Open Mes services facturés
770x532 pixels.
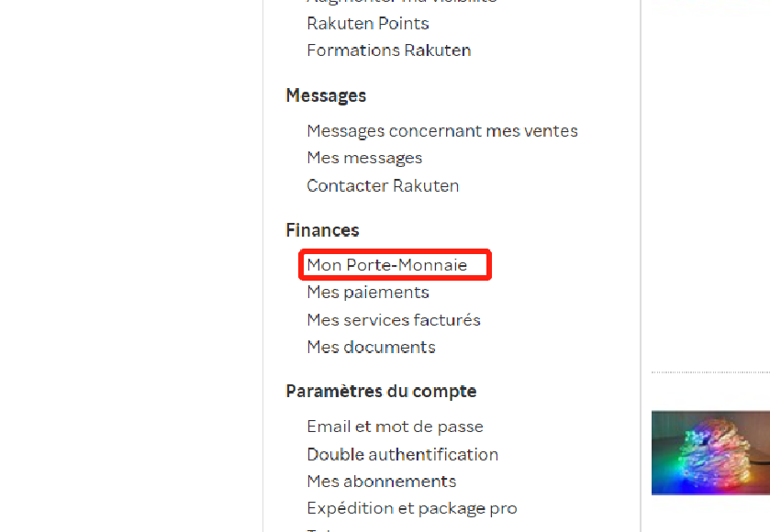coord(394,320)
